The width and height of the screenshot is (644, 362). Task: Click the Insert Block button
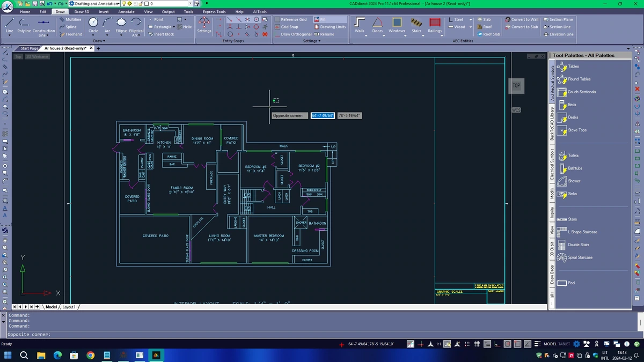point(163,34)
